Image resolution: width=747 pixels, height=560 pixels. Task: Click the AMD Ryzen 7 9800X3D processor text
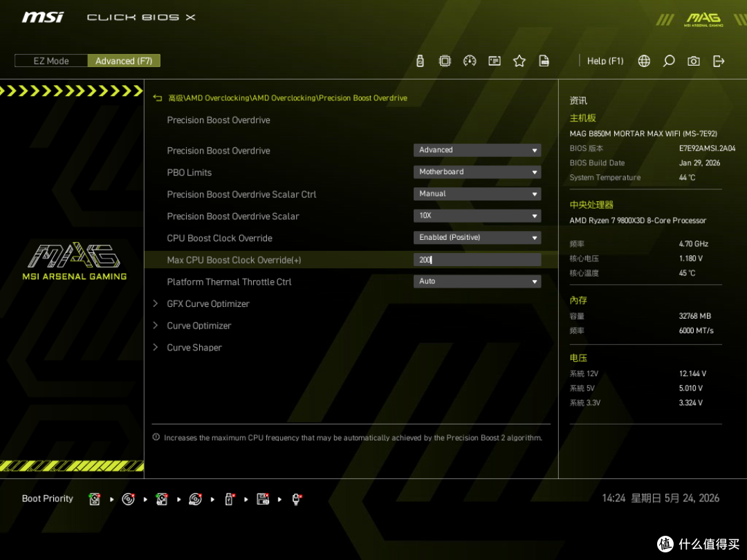click(638, 221)
